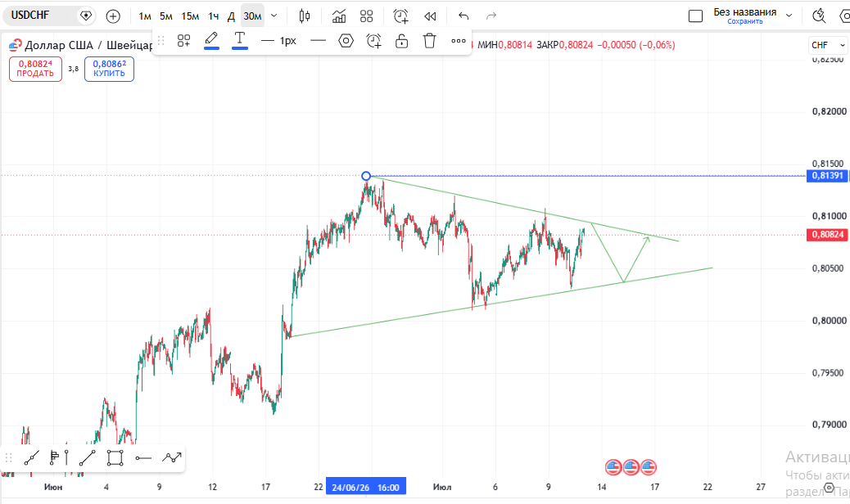Select the rectangle drawing tool
This screenshot has height=504, width=850.
(x=115, y=458)
